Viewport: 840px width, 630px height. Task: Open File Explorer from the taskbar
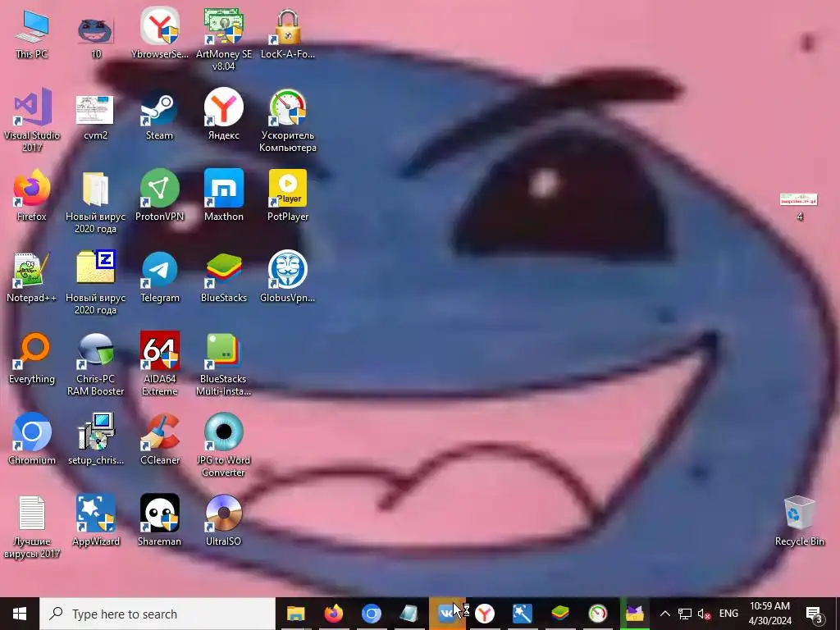click(x=295, y=614)
